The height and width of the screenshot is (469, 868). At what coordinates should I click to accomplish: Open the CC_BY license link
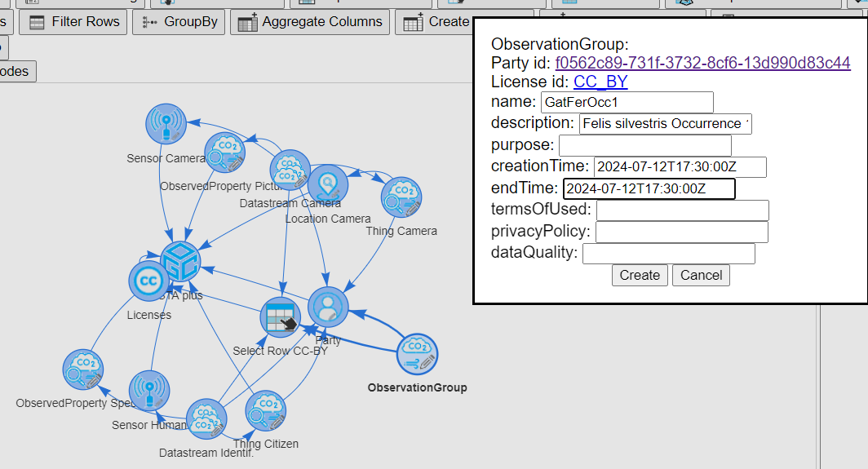click(600, 82)
